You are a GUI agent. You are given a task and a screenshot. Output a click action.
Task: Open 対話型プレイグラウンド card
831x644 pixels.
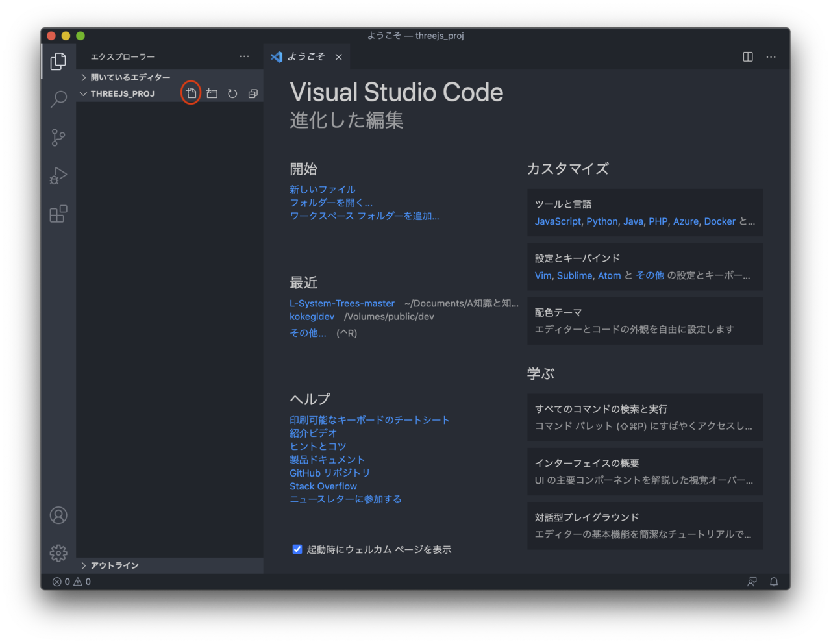coord(645,526)
